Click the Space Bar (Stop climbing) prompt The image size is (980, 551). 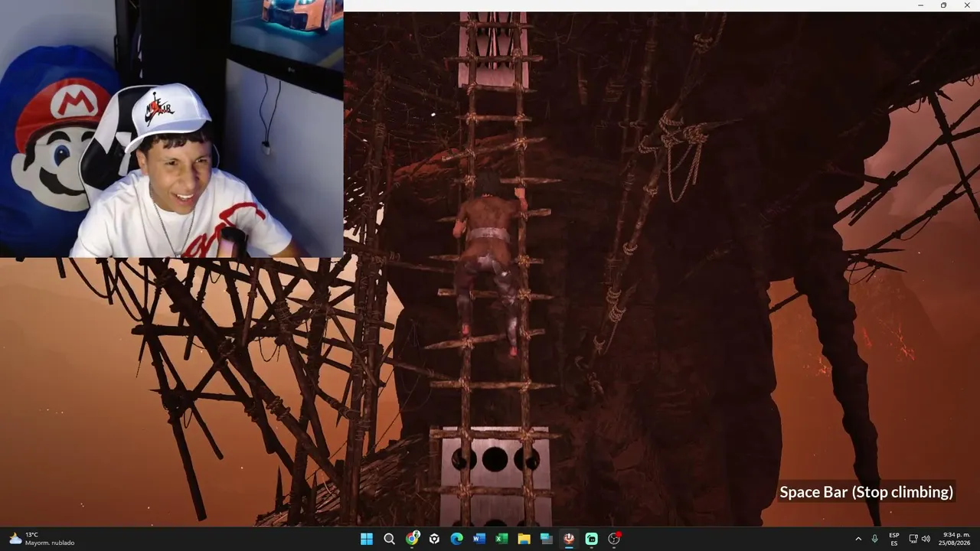coord(866,492)
